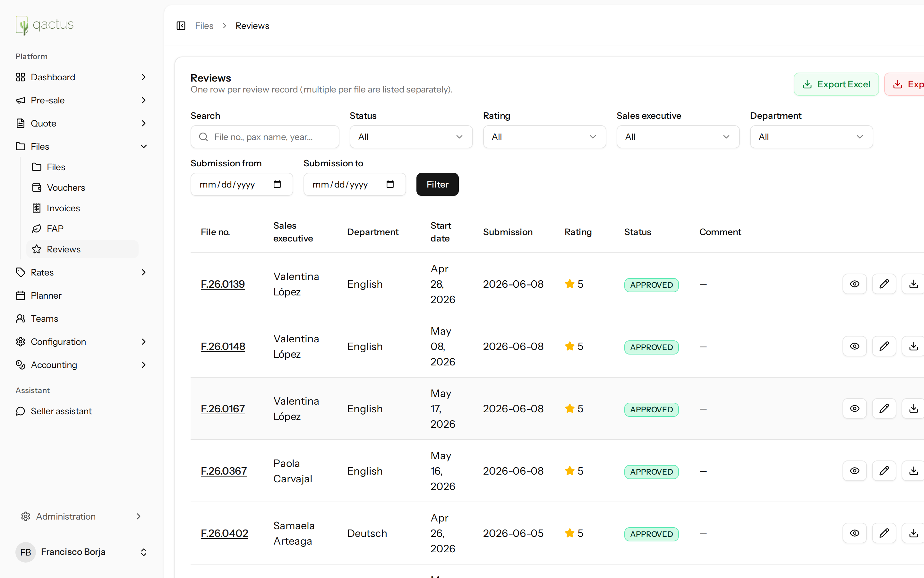Go to Files in the breadcrumb
Viewport: 924px width, 578px height.
coord(204,26)
